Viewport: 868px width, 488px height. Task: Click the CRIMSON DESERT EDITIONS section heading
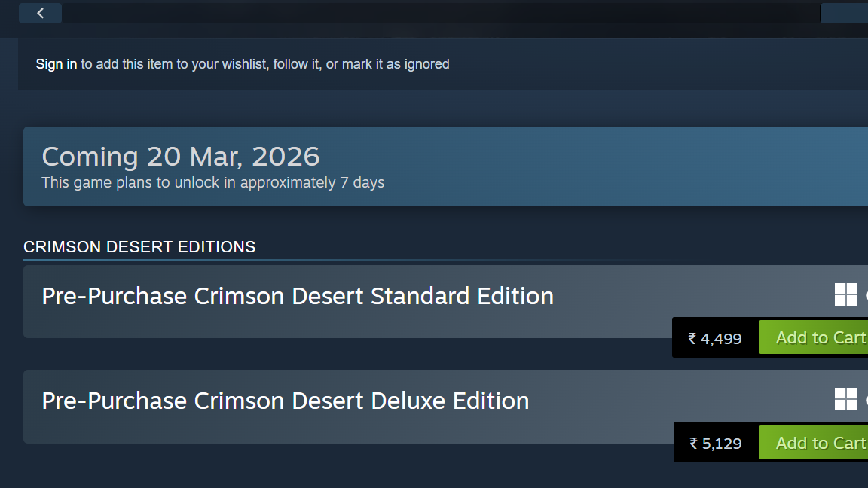(x=139, y=247)
